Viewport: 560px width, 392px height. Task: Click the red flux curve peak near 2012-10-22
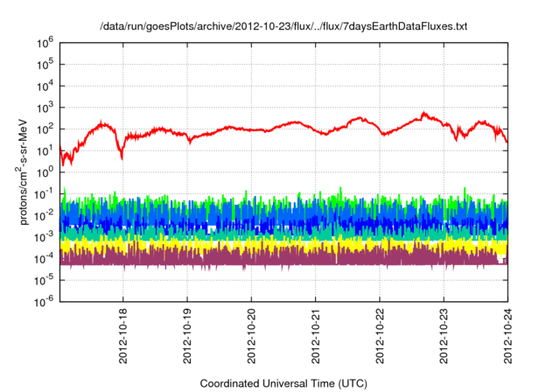pyautogui.click(x=423, y=114)
